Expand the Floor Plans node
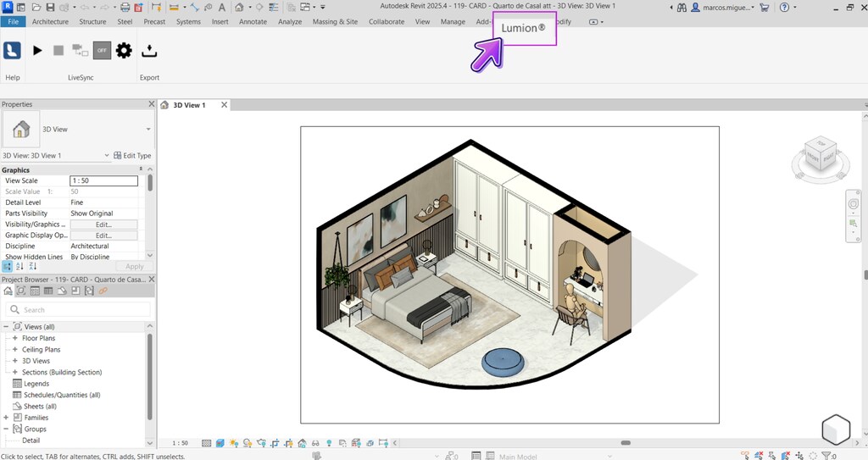The image size is (868, 460). [14, 338]
